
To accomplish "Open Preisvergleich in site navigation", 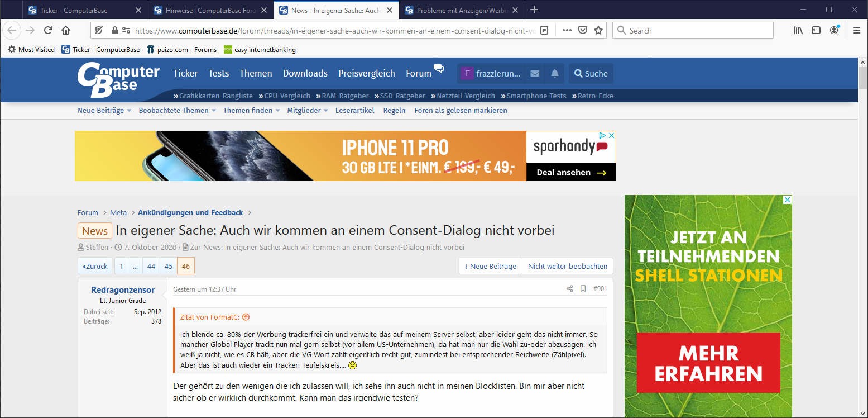I will pos(367,73).
